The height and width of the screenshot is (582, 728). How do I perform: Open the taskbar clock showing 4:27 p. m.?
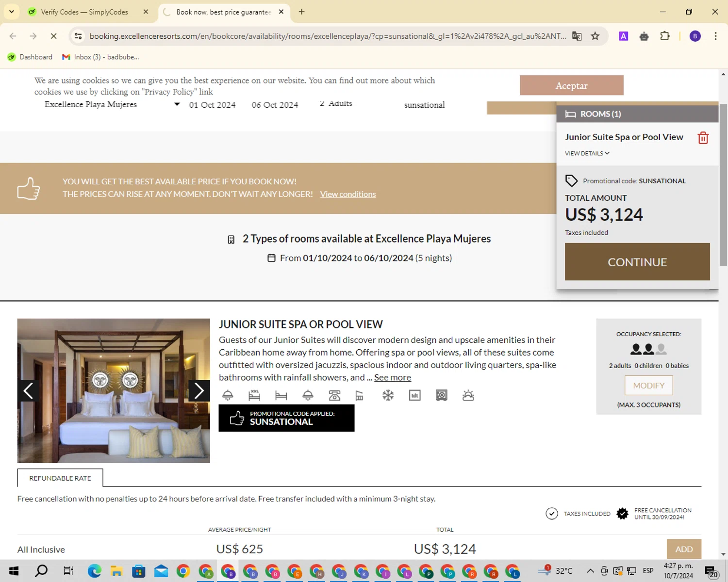[x=678, y=571]
